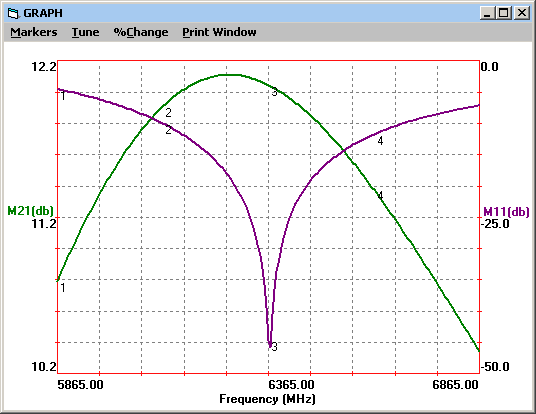Click the Frequency (MHz) axis title
This screenshot has height=414, width=536.
tap(267, 399)
